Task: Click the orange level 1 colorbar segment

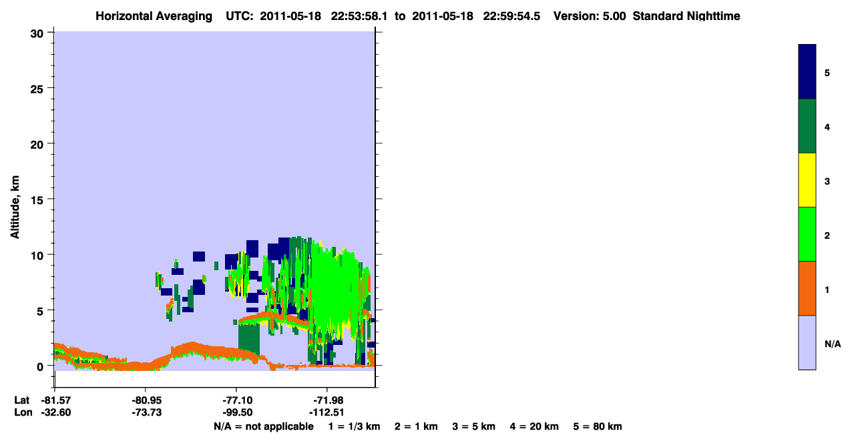Action: pyautogui.click(x=807, y=288)
